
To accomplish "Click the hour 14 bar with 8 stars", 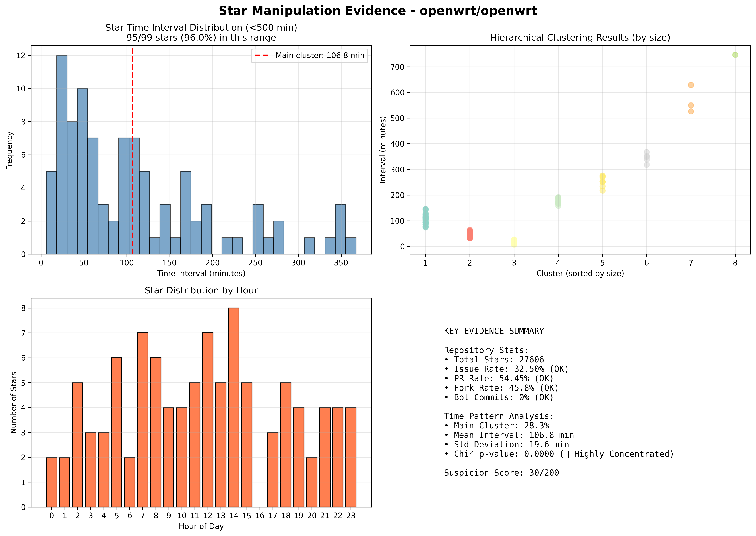I will [x=234, y=407].
